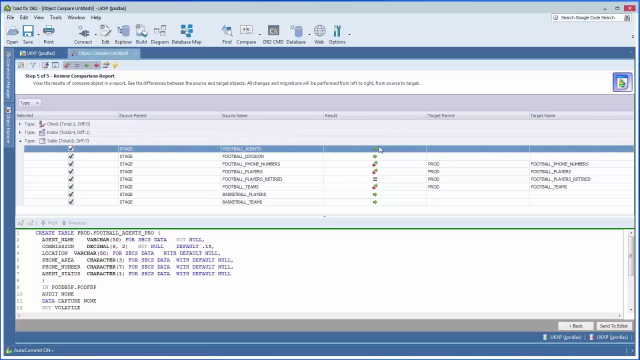The image size is (640, 360).
Task: Uncheck the FOOTBALL_TEAMS row checkbox
Action: (71, 187)
